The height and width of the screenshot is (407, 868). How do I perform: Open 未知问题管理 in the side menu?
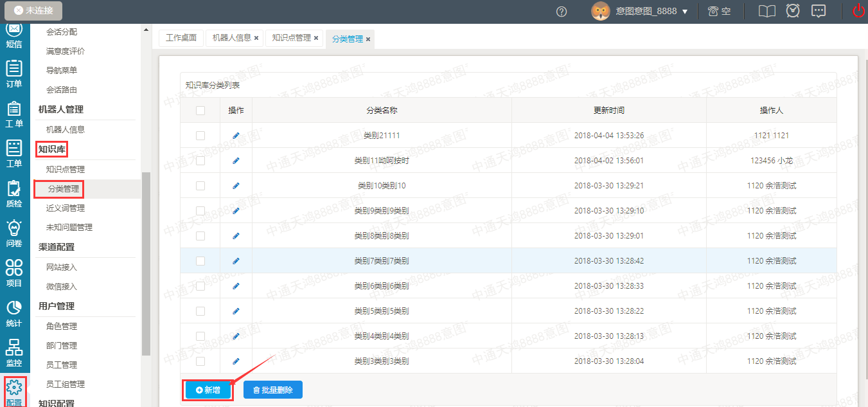click(69, 228)
